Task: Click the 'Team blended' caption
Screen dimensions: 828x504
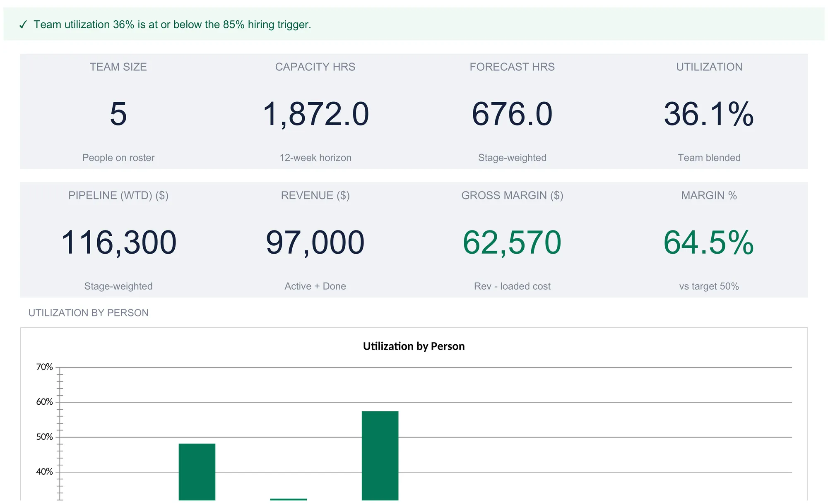Action: point(709,158)
